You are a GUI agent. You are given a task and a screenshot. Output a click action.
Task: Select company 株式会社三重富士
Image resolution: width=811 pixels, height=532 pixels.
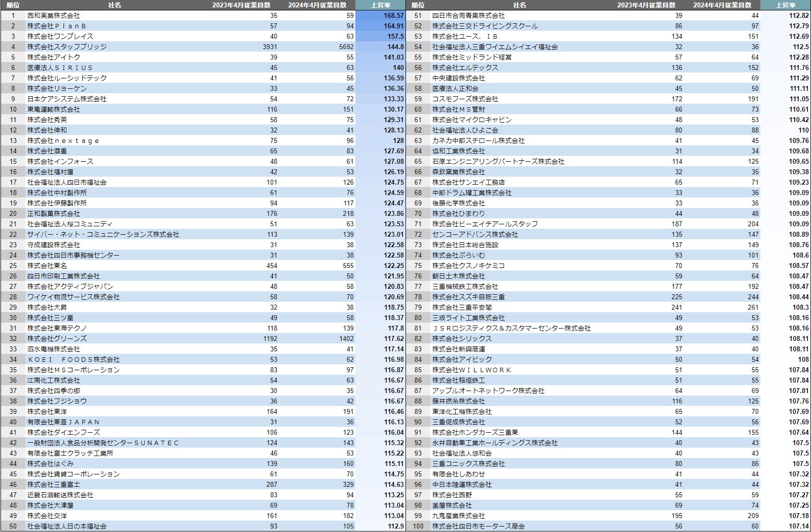(x=54, y=484)
